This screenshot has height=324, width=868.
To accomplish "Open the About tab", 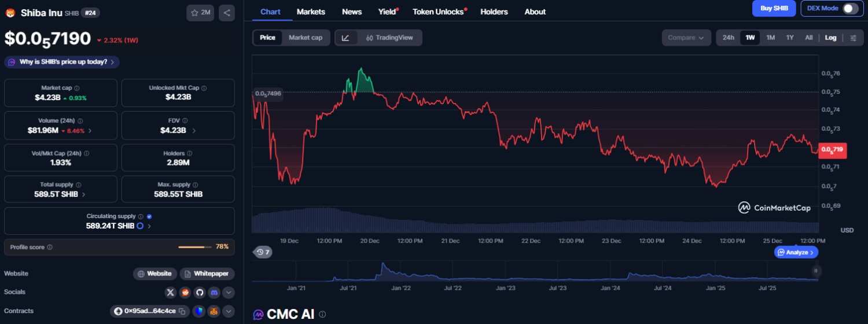I will (535, 12).
